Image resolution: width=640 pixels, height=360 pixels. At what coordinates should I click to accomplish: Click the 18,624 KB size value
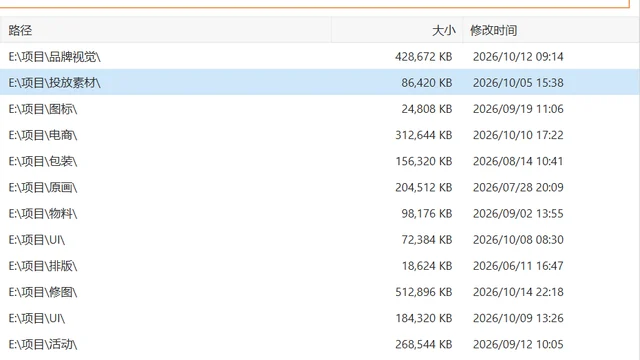[x=427, y=266]
